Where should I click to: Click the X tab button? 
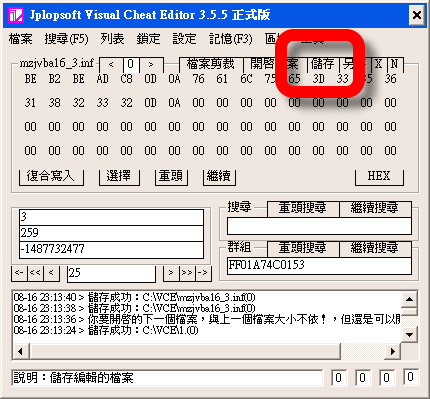click(x=378, y=64)
